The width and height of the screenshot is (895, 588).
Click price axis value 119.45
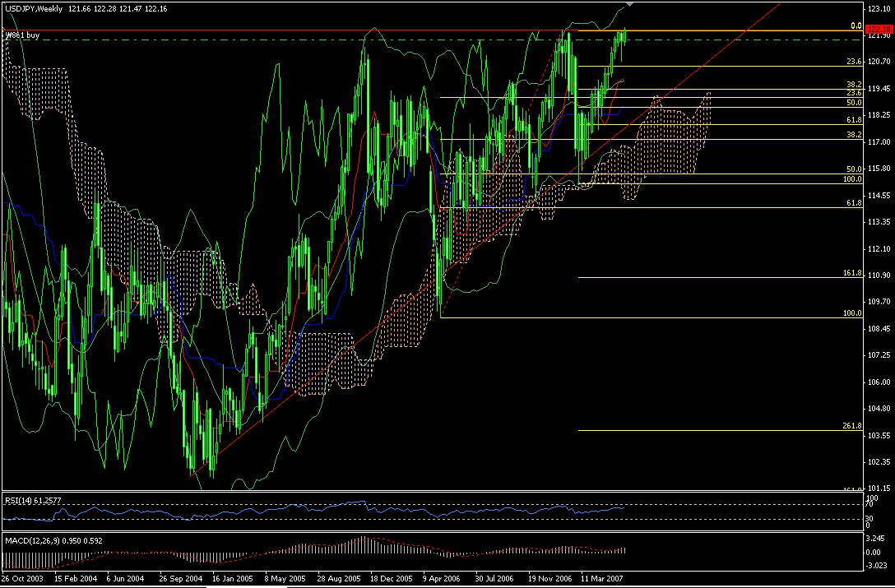click(x=878, y=89)
